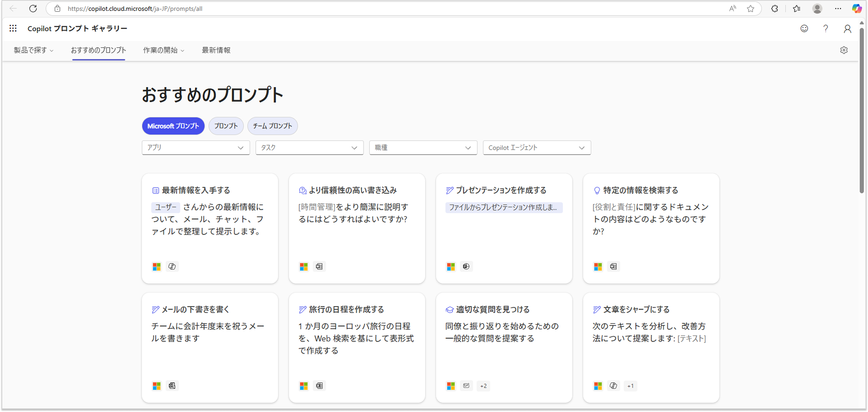
Task: Open the settings gear icon
Action: pos(844,50)
